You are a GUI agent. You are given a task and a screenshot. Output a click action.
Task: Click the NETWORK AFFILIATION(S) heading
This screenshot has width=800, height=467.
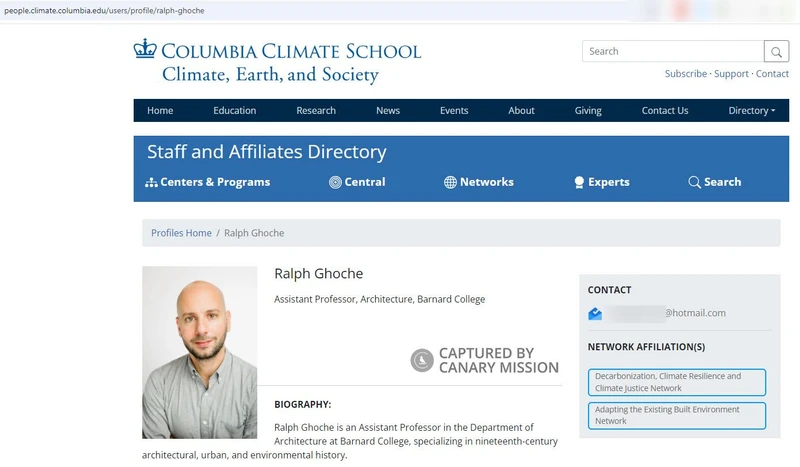[646, 347]
